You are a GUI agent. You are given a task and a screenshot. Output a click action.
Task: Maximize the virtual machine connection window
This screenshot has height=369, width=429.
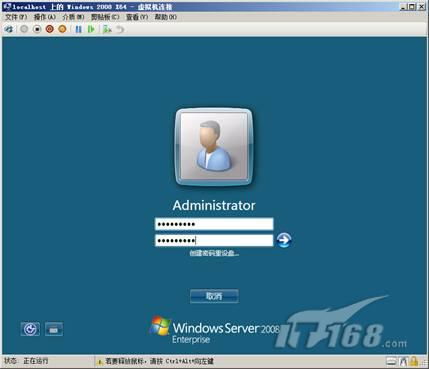tap(412, 6)
